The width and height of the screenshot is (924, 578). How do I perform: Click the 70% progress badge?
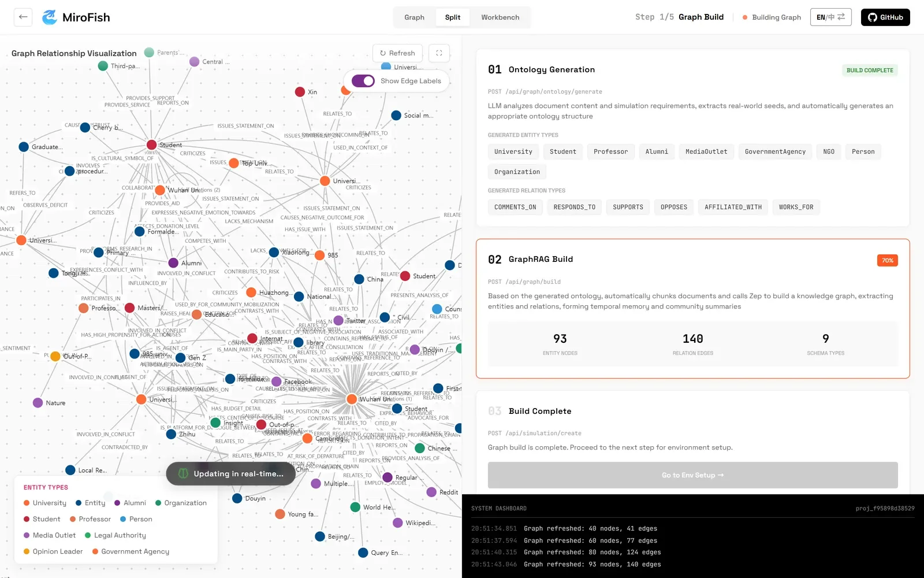888,260
